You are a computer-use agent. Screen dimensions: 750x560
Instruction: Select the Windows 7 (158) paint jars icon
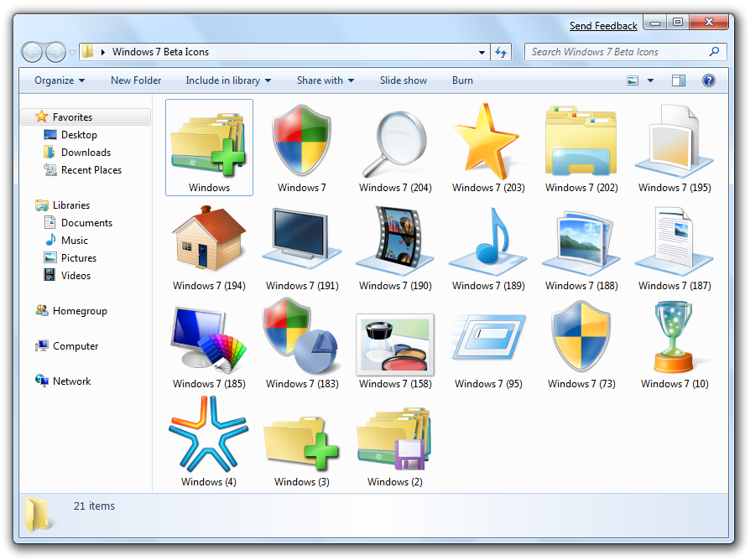pos(395,345)
